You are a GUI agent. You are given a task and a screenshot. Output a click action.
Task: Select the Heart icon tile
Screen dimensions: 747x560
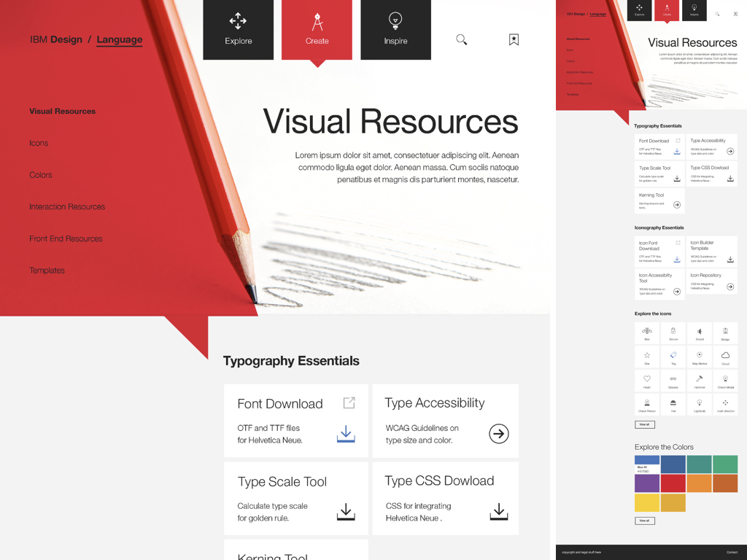coord(647,381)
